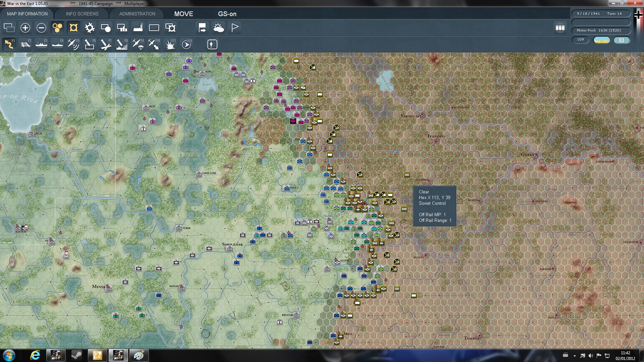Screen dimensions: 644x362
Task: Select Naval Transport mode (F3)
Action: pyautogui.click(x=42, y=44)
